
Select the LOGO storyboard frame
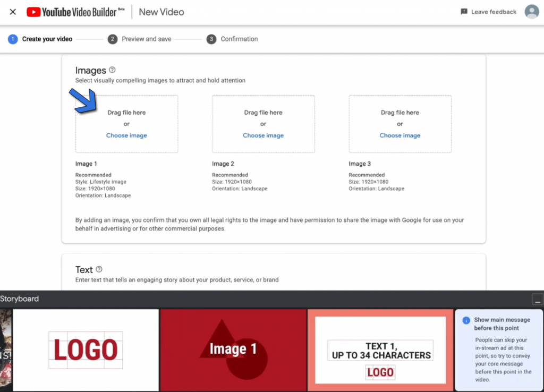click(86, 350)
